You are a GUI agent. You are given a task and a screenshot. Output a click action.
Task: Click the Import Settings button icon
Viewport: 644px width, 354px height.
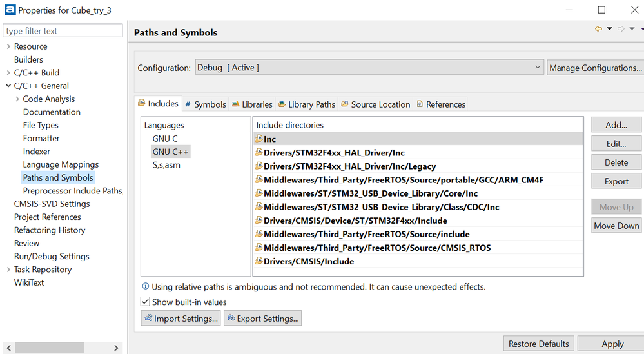(x=148, y=319)
